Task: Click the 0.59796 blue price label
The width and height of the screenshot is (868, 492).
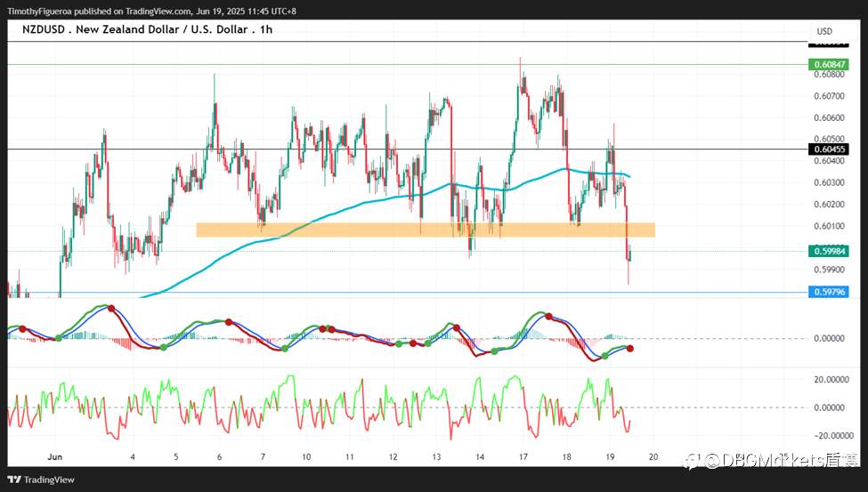Action: click(828, 292)
